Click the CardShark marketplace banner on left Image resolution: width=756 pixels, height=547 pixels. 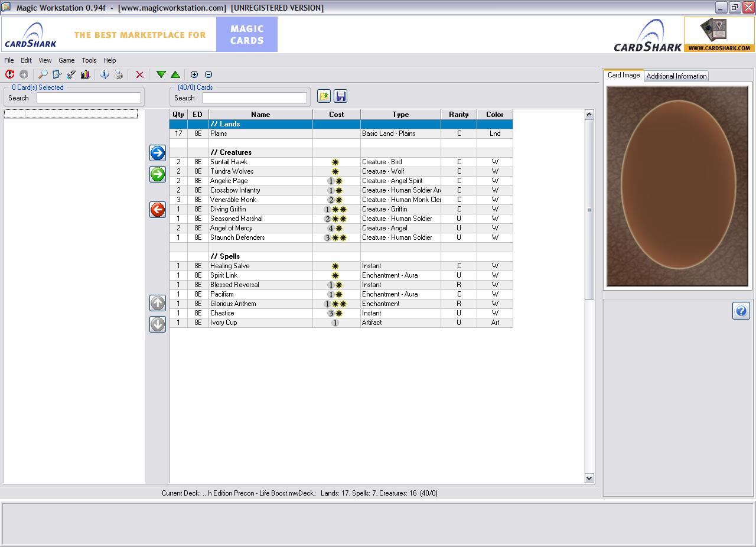(139, 34)
